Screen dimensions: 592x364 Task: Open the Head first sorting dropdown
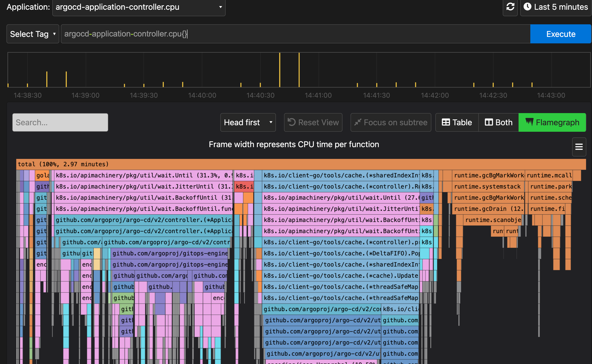[248, 122]
